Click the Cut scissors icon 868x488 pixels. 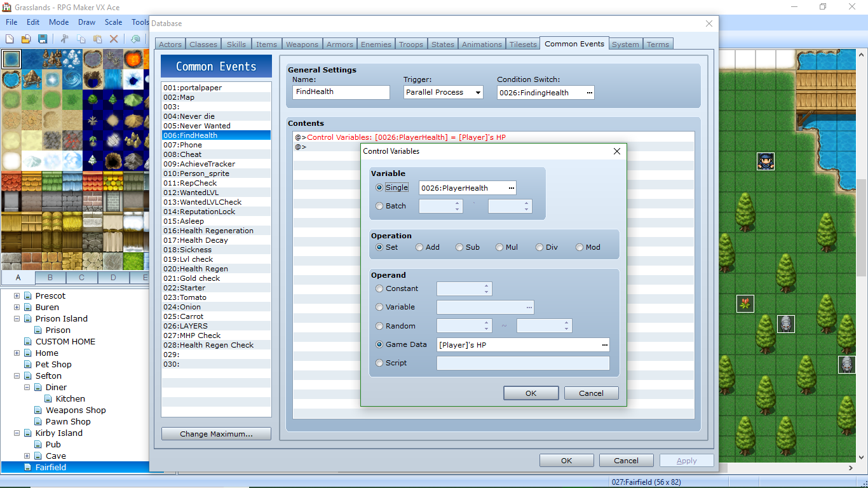[65, 39]
